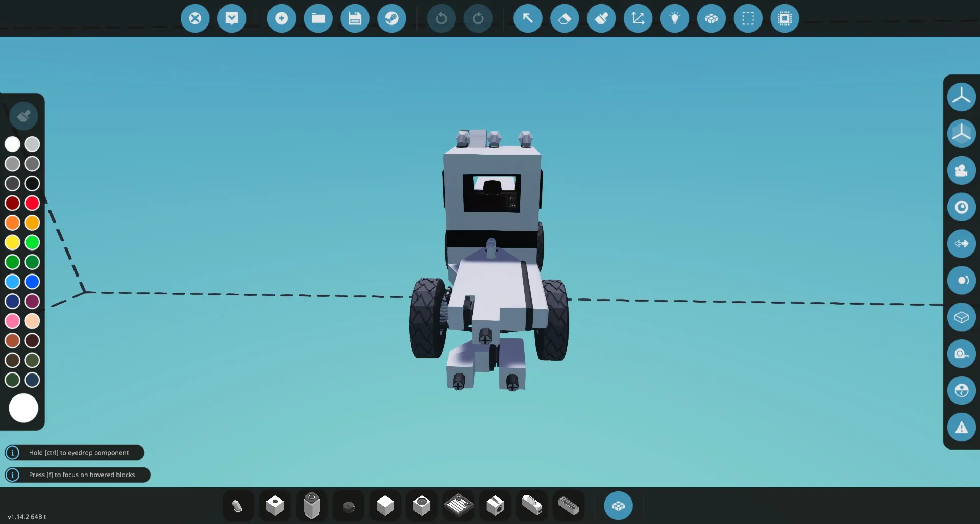Open the Steam Workshop upload icon
The width and height of the screenshot is (980, 524).
391,19
